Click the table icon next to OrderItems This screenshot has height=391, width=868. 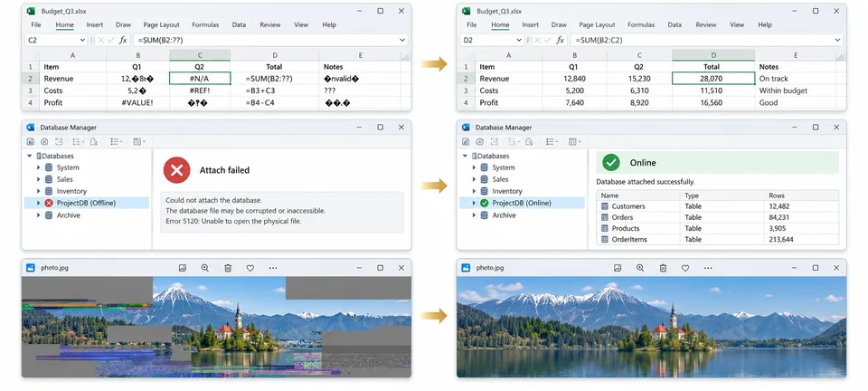click(x=605, y=239)
